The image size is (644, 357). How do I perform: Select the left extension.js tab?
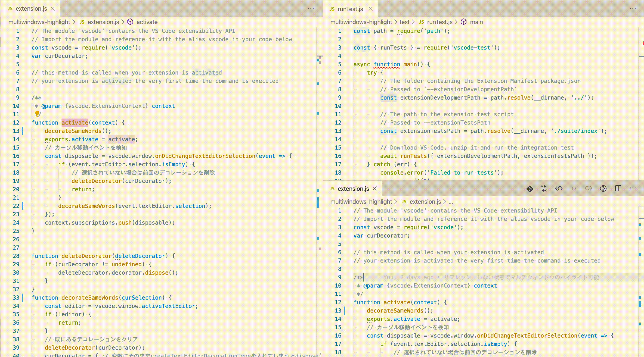[x=31, y=9]
